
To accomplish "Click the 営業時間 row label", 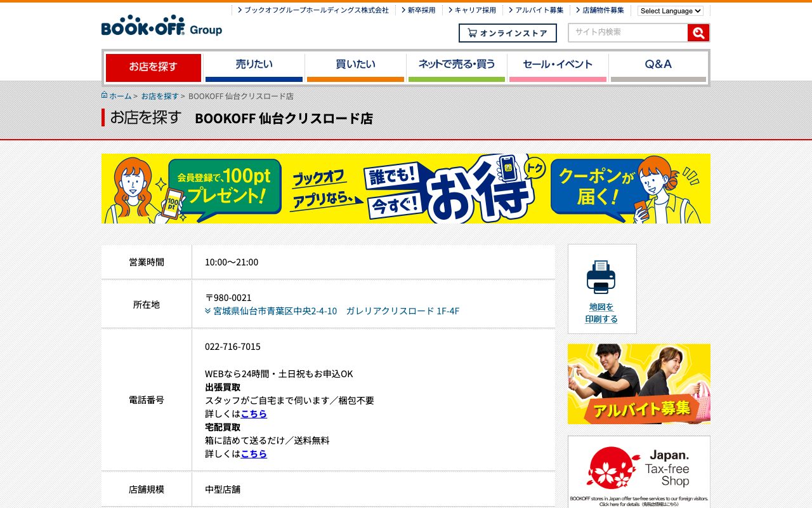I will click(x=147, y=262).
